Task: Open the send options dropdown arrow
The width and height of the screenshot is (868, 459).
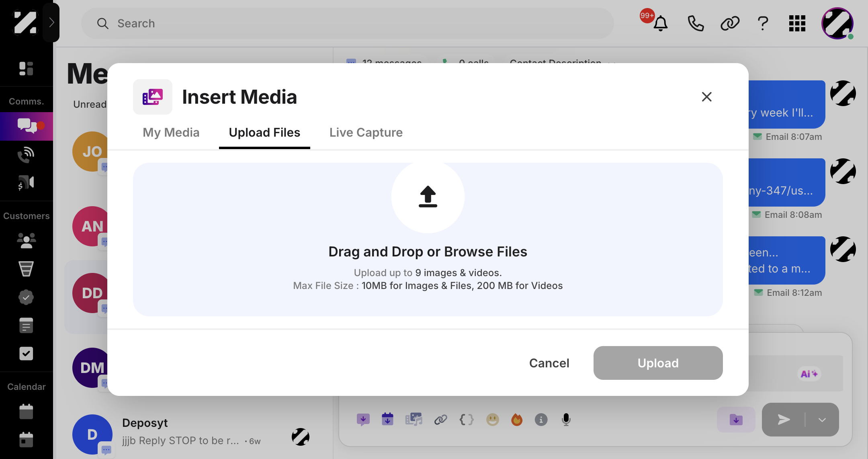Action: tap(822, 420)
